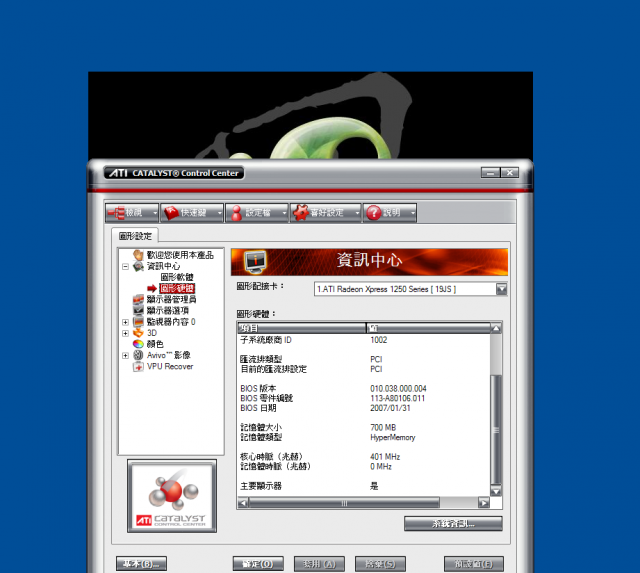Viewport: 640px width, 573px height.
Task: Click the ATI Catalyst logo thumbnail
Action: point(172,496)
